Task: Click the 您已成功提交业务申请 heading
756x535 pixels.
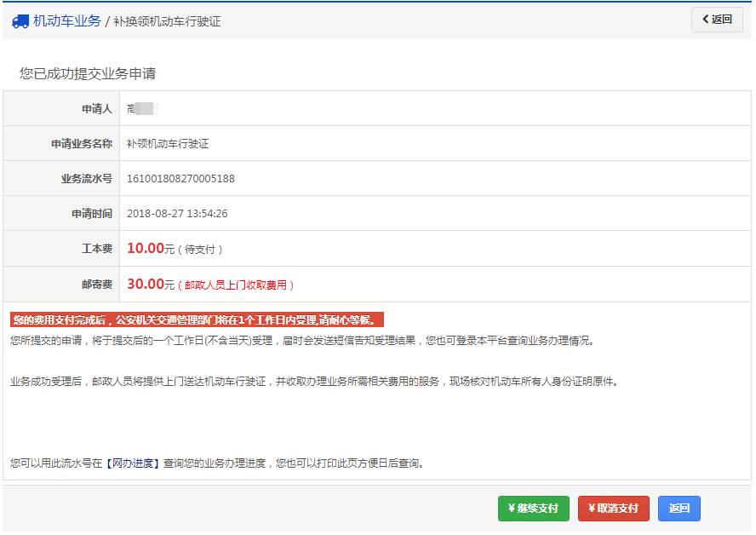Action: point(88,74)
